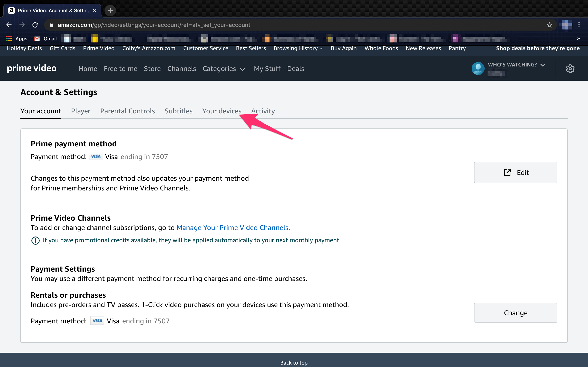Open Google Apps grid in bookmarks bar
Viewport: 588px width, 367px height.
tap(9, 39)
